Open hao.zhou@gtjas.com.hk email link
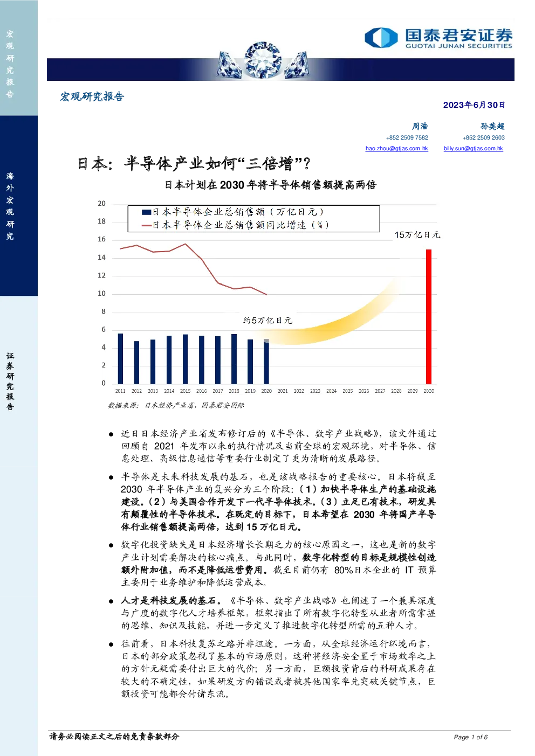 point(396,148)
